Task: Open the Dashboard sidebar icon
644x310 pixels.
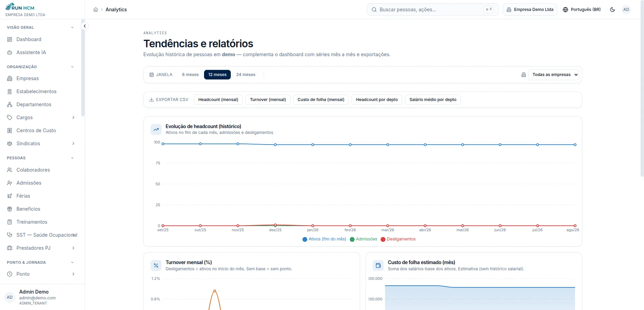Action: tap(10, 39)
